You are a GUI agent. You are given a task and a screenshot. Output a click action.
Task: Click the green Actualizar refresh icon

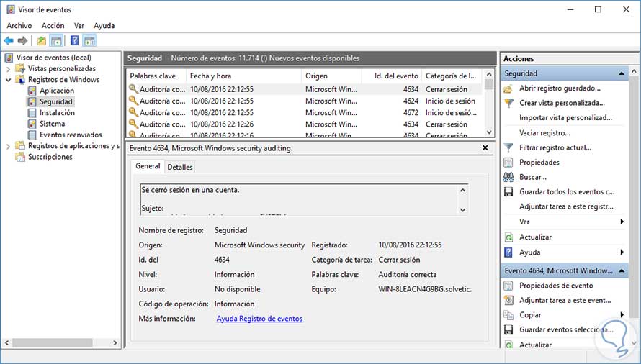click(x=508, y=237)
